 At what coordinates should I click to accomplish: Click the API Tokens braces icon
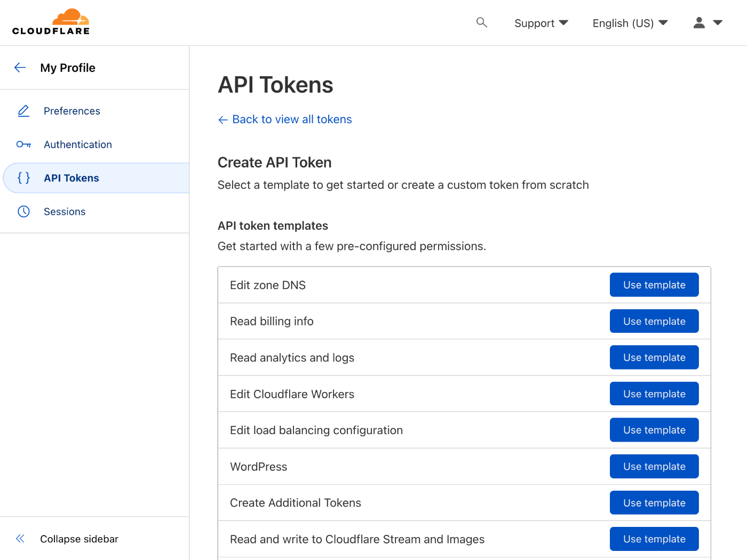point(23,178)
